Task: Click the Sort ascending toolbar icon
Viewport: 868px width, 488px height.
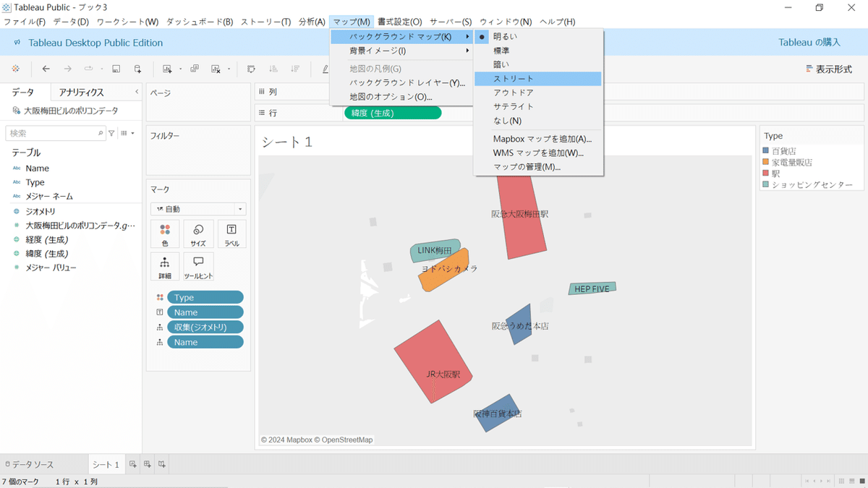Action: click(273, 69)
